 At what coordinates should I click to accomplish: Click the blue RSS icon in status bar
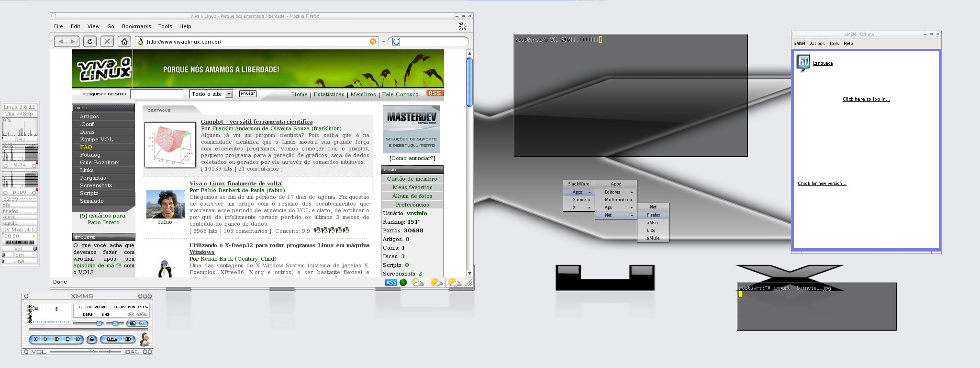click(x=391, y=283)
